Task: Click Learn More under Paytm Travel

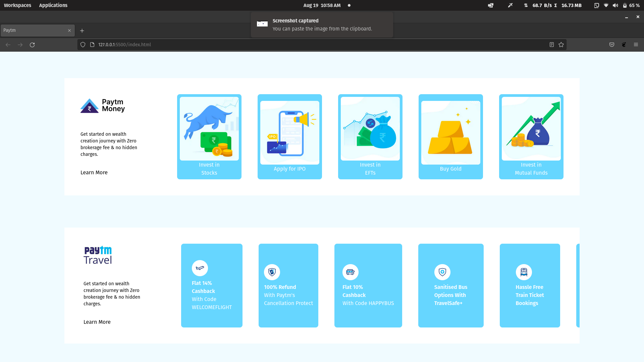Action: click(97, 322)
